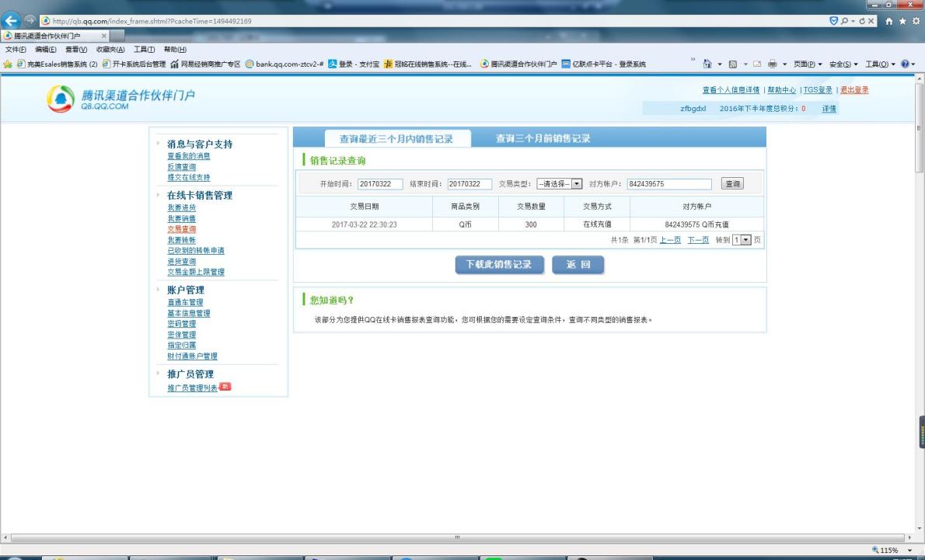The image size is (925, 560).
Task: Close the 腾讯渠道合作伙伴门户 browser tab
Action: point(104,36)
